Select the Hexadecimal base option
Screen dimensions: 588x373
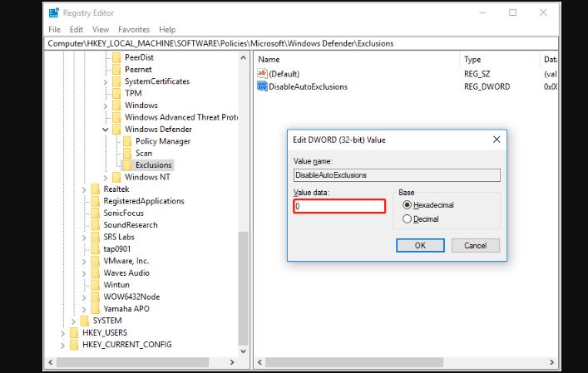pos(407,205)
